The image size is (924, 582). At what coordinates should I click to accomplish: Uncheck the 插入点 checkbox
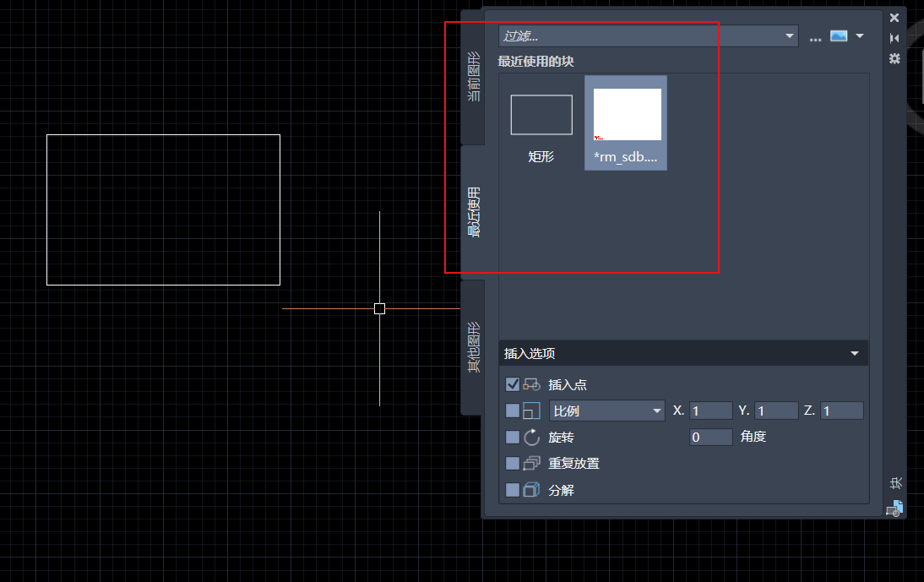click(513, 384)
